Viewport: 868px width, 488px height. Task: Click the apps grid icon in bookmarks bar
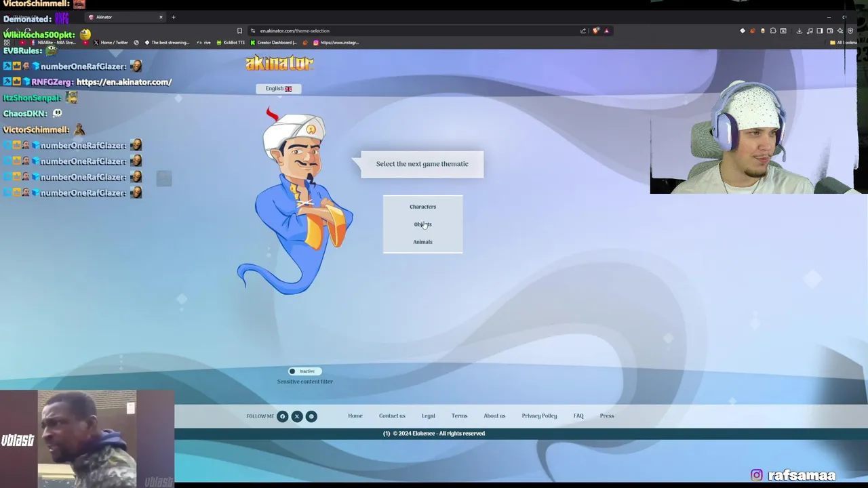coord(7,43)
